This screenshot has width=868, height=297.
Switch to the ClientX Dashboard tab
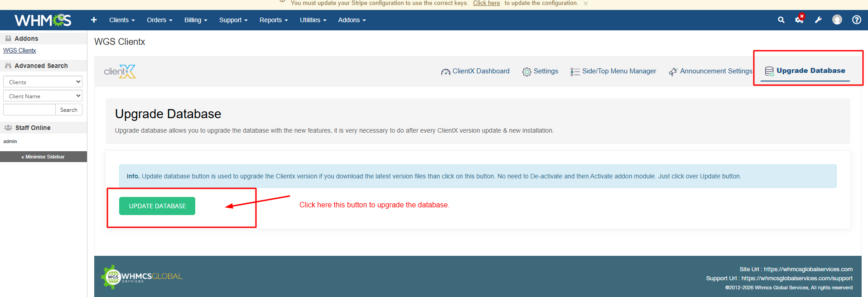click(475, 71)
